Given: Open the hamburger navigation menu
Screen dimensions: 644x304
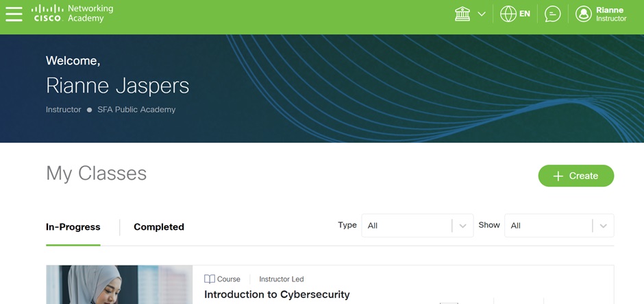Looking at the screenshot, I should click(14, 14).
